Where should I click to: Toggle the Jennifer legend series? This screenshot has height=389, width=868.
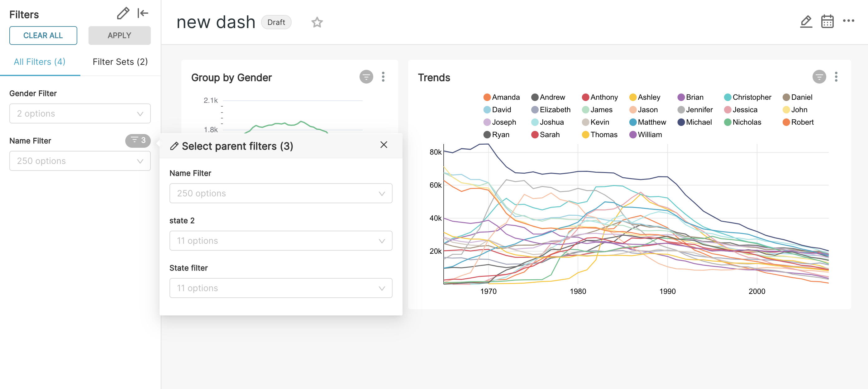pos(695,109)
